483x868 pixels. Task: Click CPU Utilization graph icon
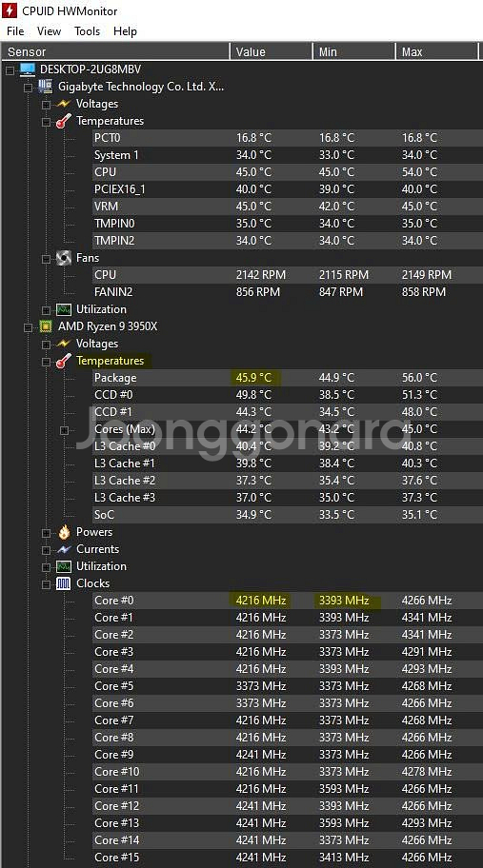coord(64,565)
